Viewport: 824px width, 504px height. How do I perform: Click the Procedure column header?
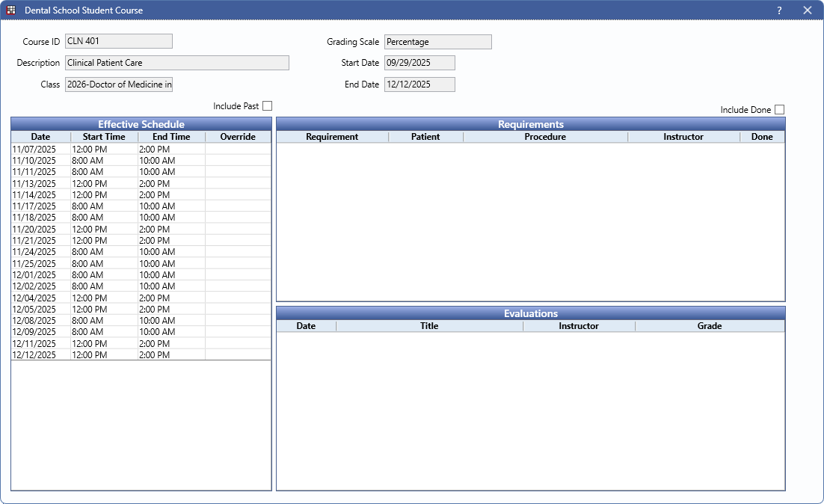click(545, 137)
